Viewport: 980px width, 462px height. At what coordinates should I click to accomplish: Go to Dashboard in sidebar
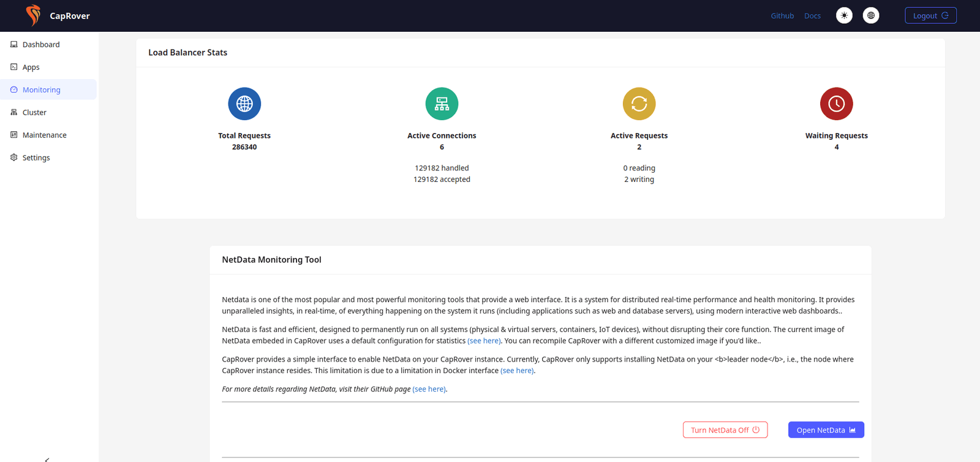(x=48, y=44)
